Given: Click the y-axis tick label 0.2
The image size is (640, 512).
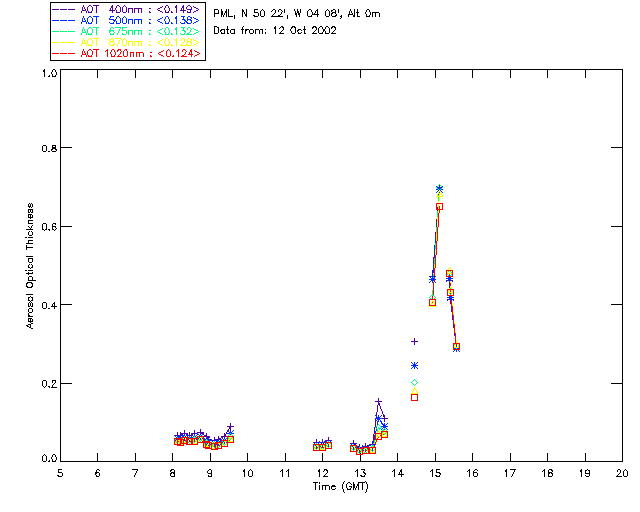Looking at the screenshot, I should (49, 384).
